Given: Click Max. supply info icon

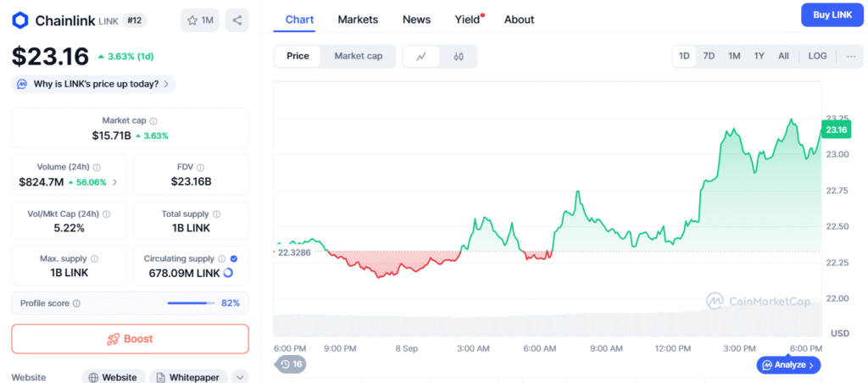Looking at the screenshot, I should coord(94,258).
